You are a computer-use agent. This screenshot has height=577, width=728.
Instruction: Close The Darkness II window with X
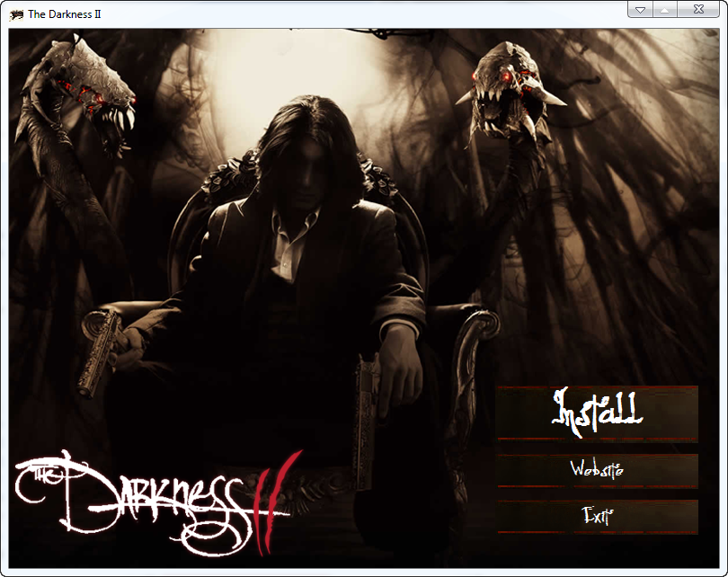698,10
